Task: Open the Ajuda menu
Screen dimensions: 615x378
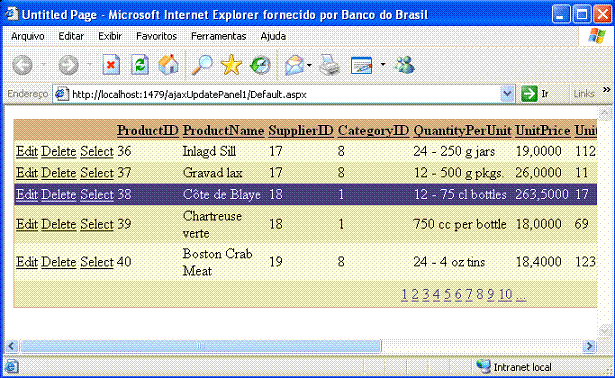Action: tap(273, 36)
